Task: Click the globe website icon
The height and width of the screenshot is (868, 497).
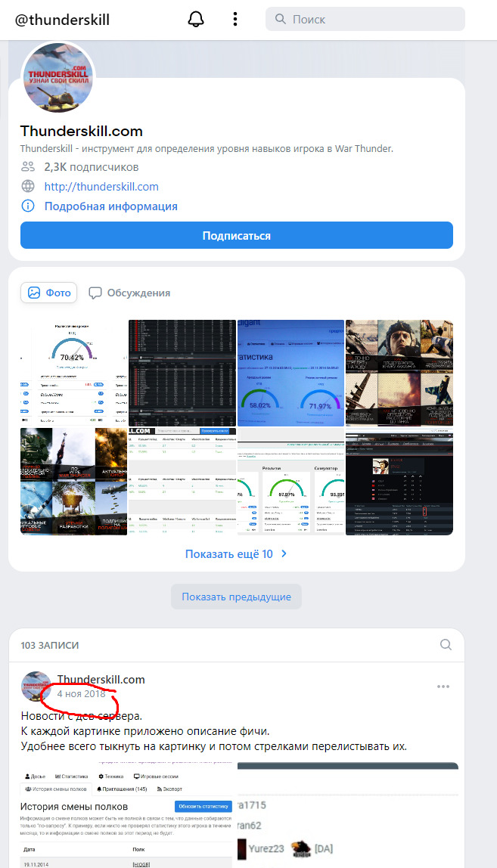Action: [x=28, y=186]
